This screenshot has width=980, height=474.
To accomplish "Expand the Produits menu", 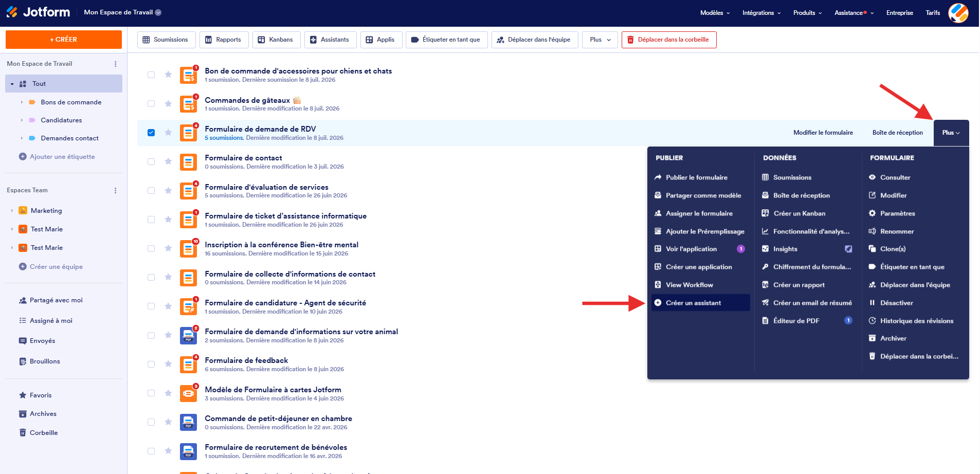I will point(807,13).
